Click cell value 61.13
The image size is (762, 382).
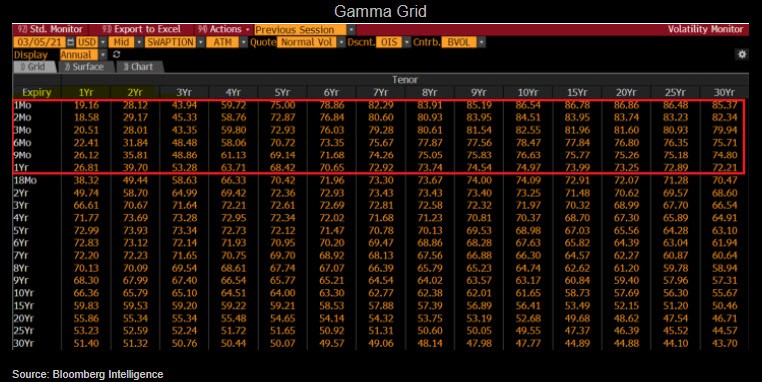click(233, 155)
